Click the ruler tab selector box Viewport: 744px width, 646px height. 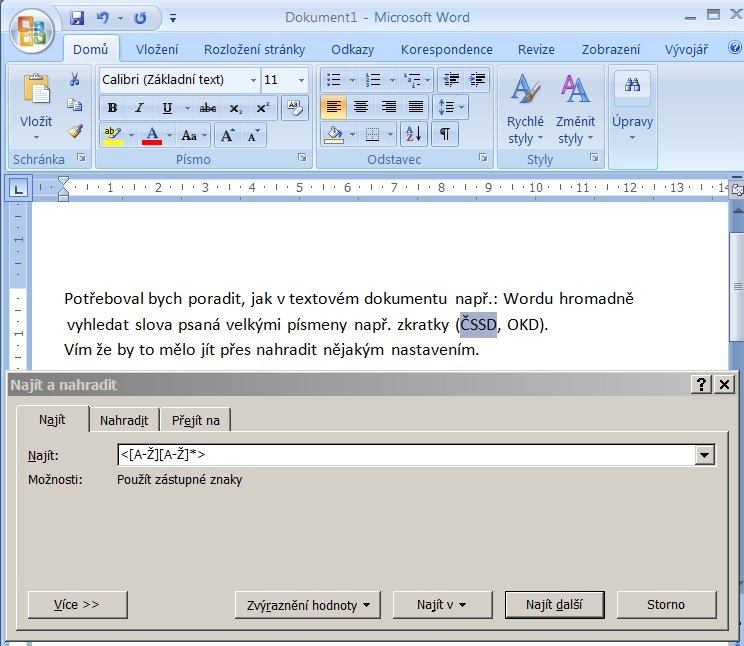[19, 189]
